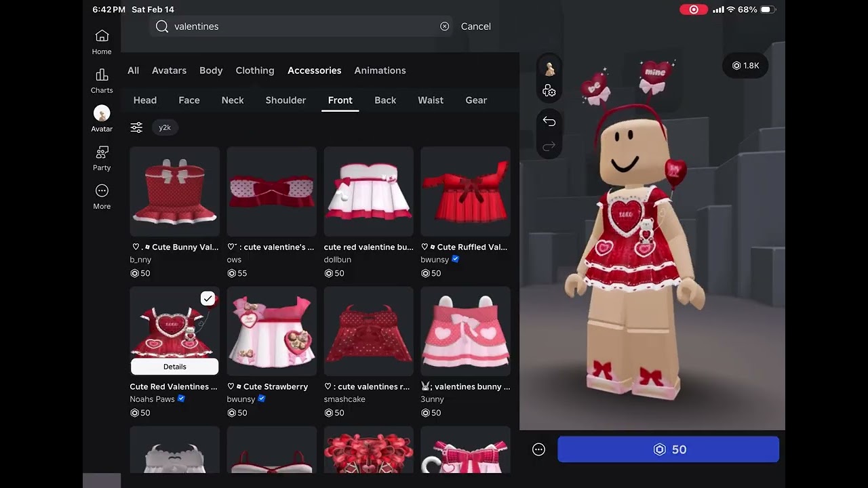This screenshot has width=868, height=488.
Task: Switch to the Animations tab
Action: (x=380, y=70)
